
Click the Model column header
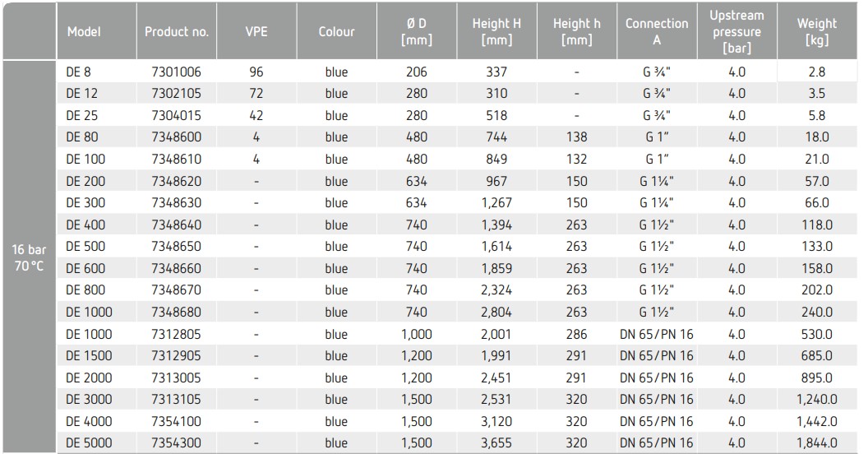point(84,32)
